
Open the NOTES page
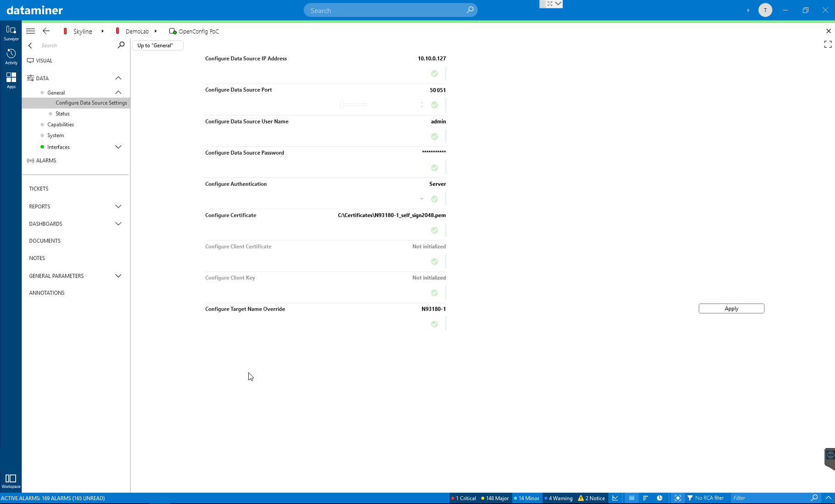(x=37, y=258)
